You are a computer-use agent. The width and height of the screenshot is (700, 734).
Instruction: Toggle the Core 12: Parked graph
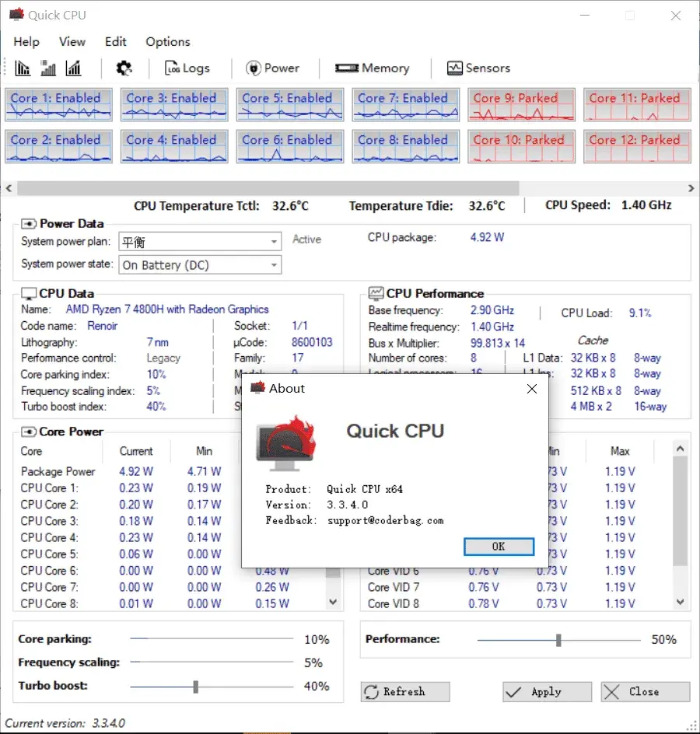coord(637,146)
